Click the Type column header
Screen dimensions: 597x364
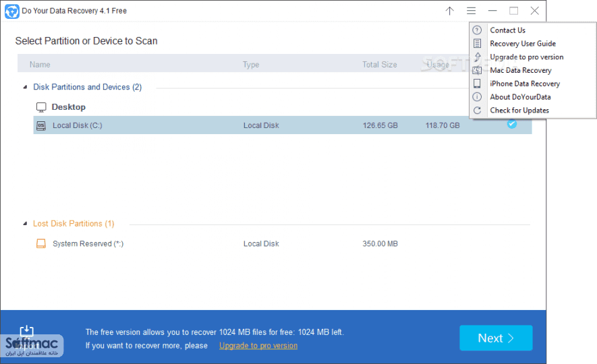click(x=251, y=65)
